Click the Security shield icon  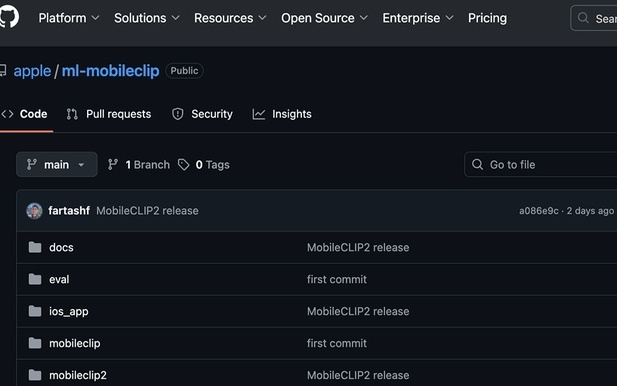pos(178,114)
